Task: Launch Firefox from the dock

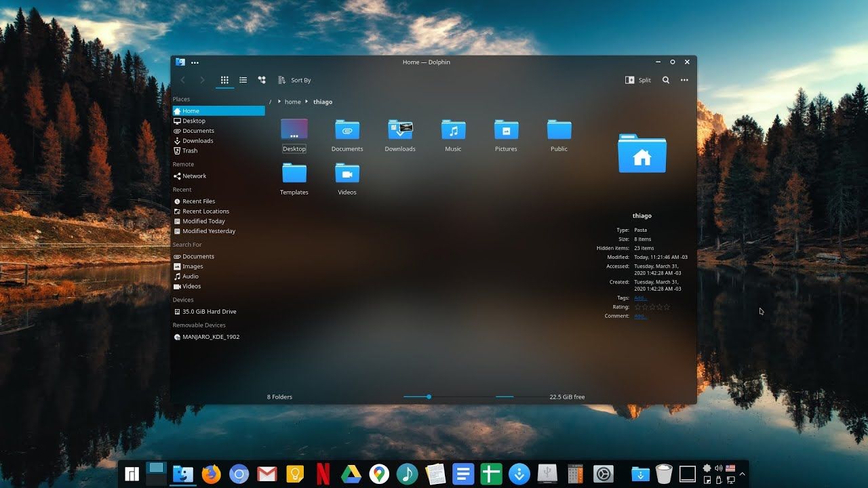Action: pos(212,474)
